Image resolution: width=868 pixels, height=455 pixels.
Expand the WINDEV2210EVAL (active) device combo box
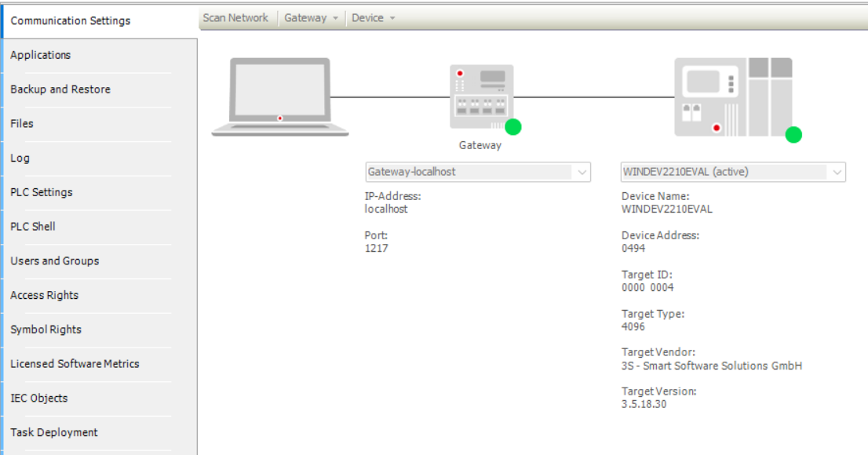pos(837,172)
